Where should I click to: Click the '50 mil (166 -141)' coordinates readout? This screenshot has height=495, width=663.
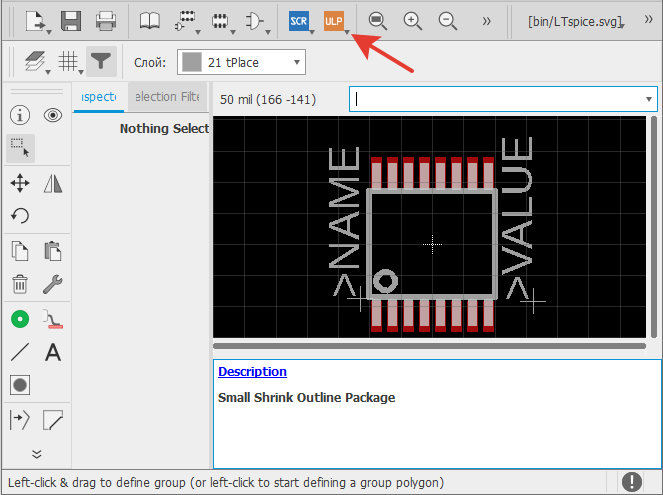tap(268, 100)
